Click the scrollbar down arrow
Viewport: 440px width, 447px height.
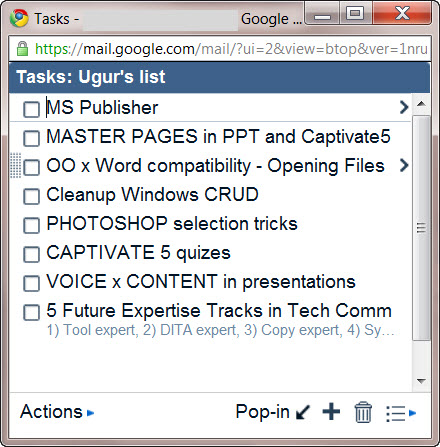tap(421, 381)
